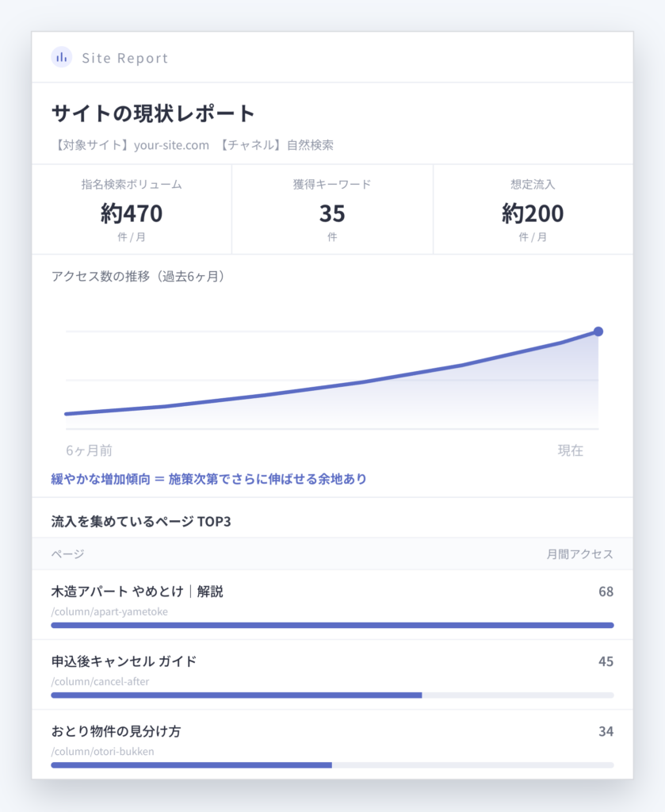Click the 自然検索 channel label
This screenshot has width=665, height=812.
[x=310, y=145]
